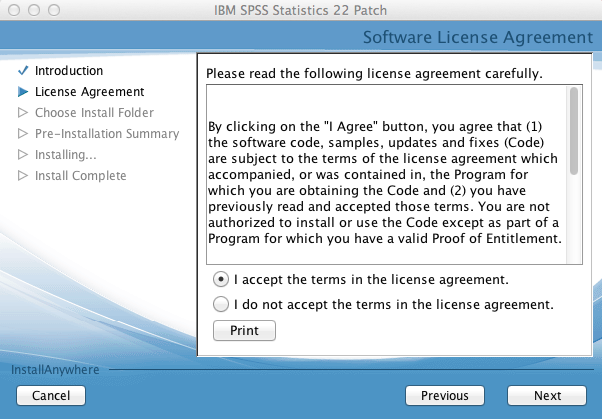The image size is (602, 419).
Task: Click the Install Complete step arrow icon
Action: point(23,176)
